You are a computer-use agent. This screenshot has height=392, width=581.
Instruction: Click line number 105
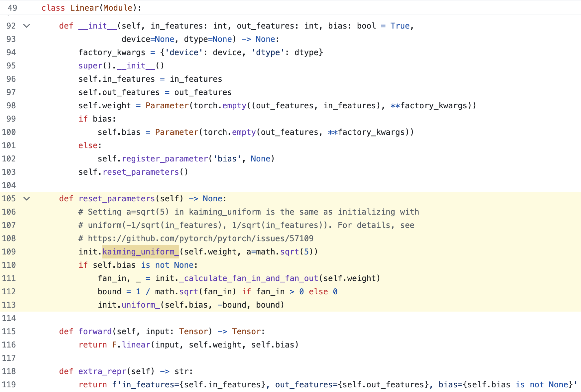click(9, 199)
